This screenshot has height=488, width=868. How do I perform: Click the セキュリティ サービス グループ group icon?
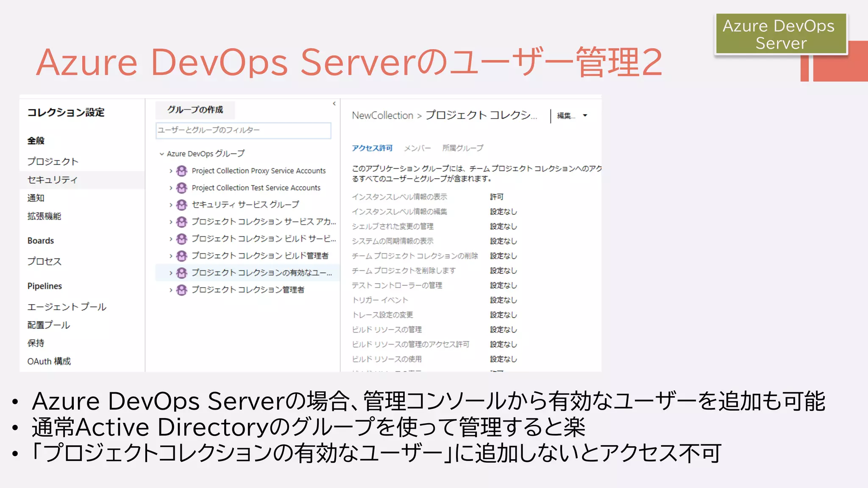click(x=182, y=205)
